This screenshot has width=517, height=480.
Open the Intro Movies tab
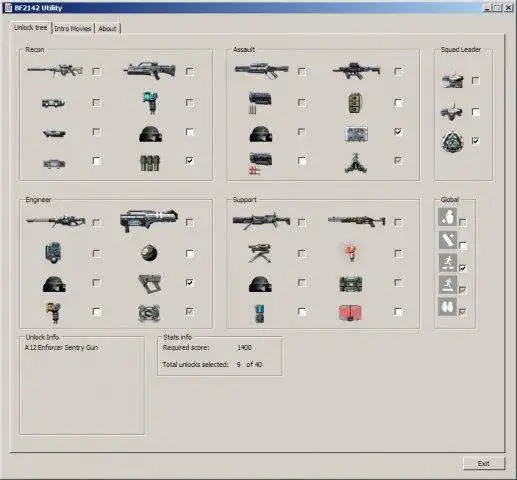click(73, 29)
